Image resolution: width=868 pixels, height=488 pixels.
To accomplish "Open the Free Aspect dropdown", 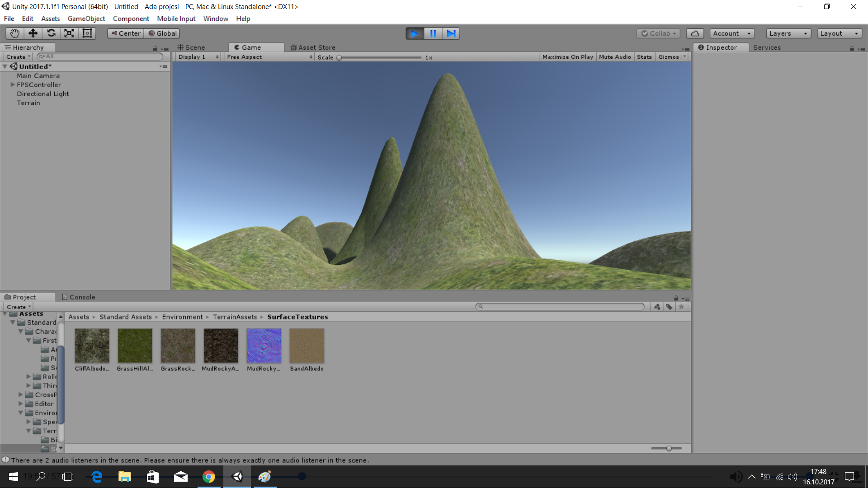I will click(x=269, y=57).
